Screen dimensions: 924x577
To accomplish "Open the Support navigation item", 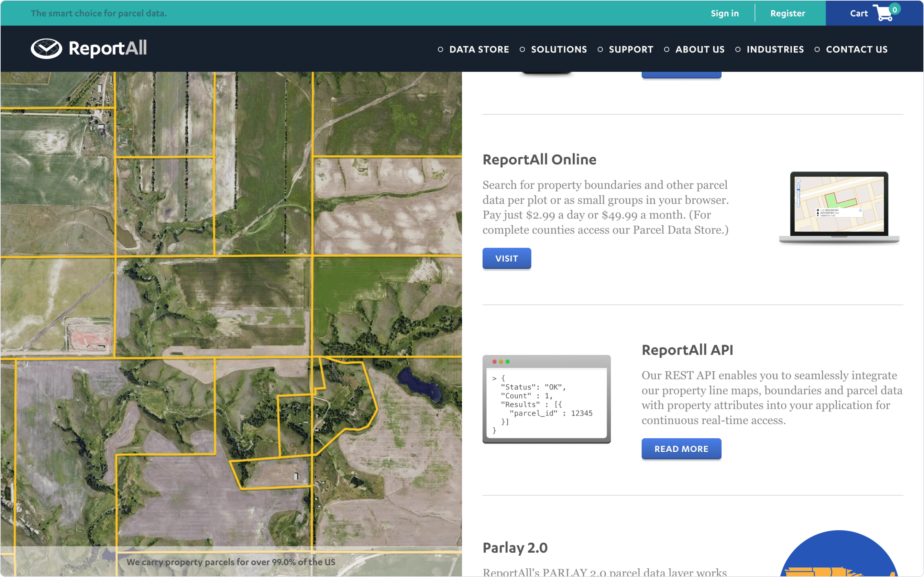I will (631, 49).
